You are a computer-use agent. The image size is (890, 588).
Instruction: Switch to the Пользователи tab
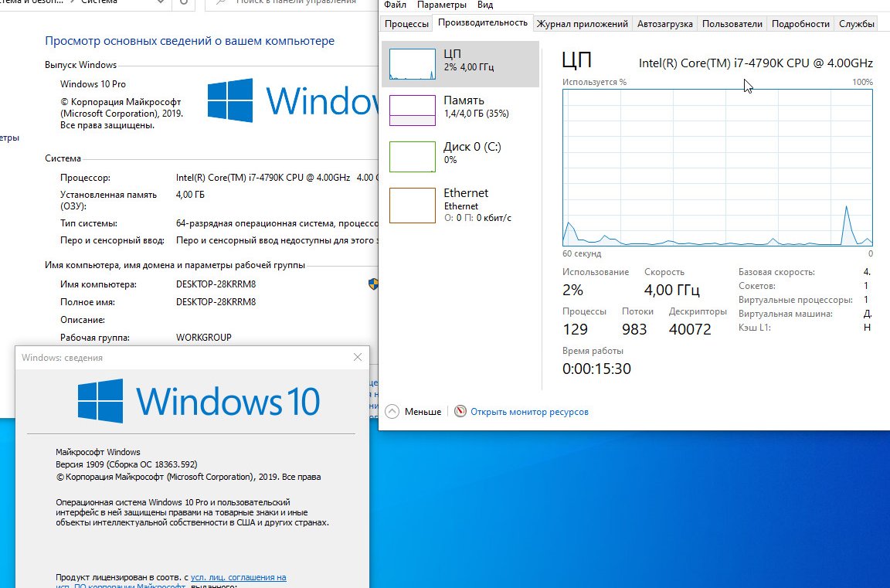click(732, 24)
